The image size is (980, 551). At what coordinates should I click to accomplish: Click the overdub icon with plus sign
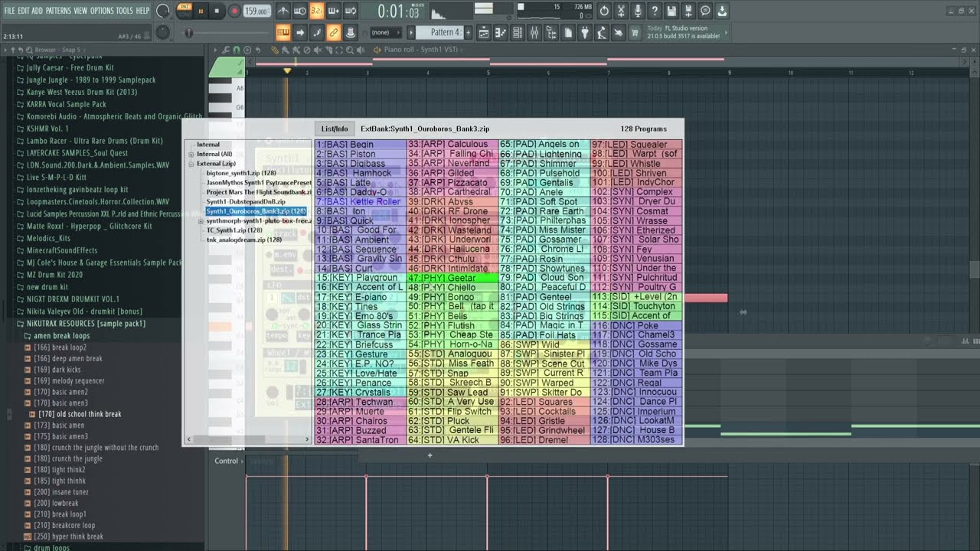pos(333,11)
